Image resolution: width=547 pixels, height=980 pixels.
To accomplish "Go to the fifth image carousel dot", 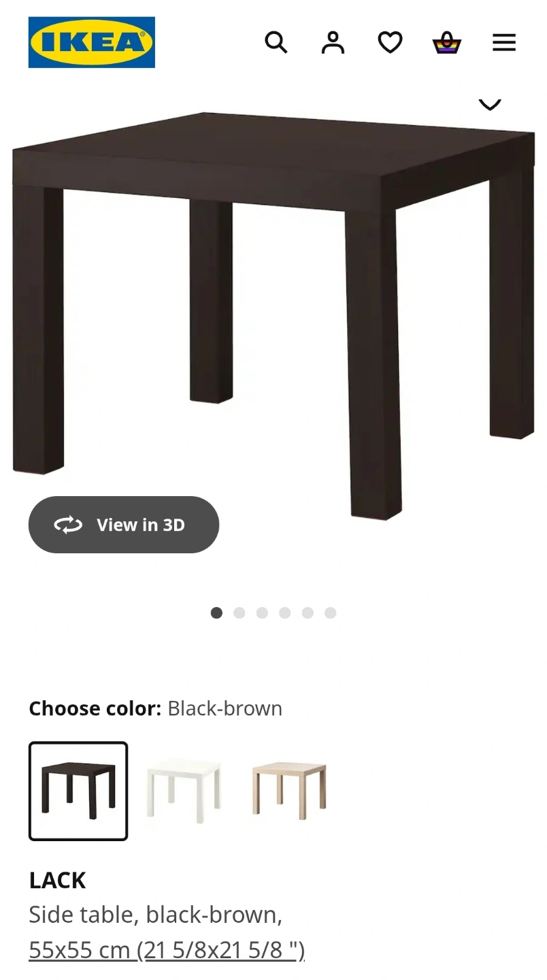I will click(x=308, y=612).
